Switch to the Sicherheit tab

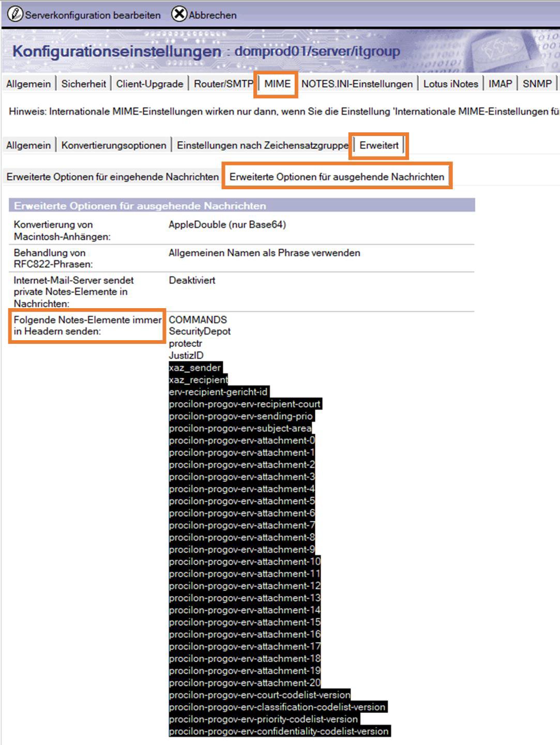(x=83, y=84)
